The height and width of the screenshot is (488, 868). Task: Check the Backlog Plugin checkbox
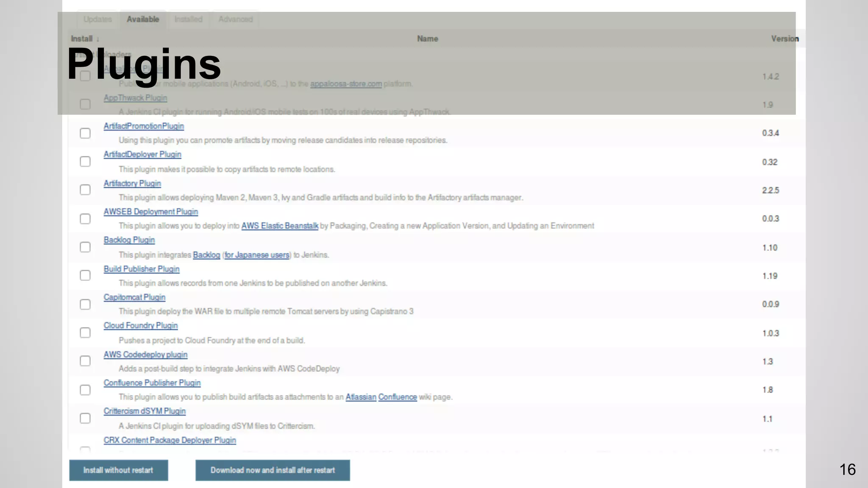tap(85, 247)
